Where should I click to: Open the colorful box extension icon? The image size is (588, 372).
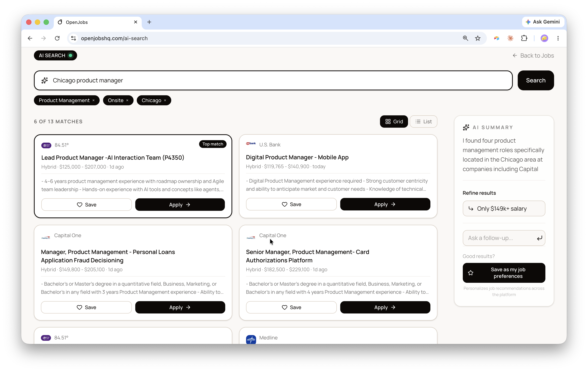(497, 38)
